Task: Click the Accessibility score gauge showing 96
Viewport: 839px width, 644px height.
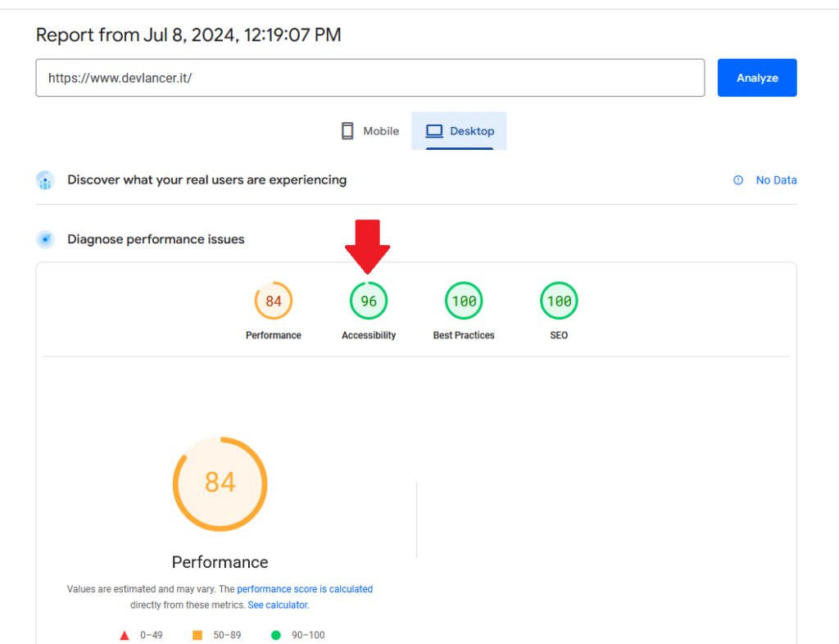Action: pos(369,302)
